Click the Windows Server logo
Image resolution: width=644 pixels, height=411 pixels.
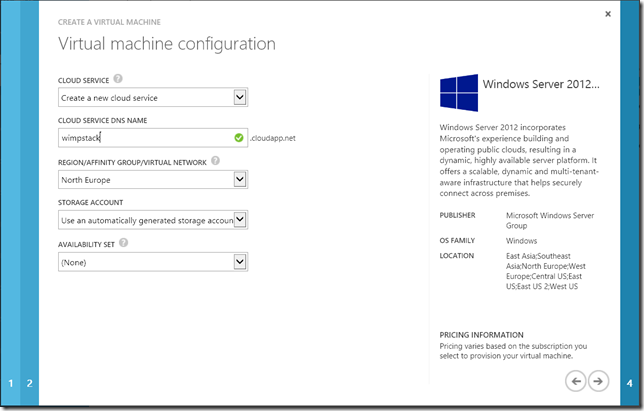coord(459,93)
